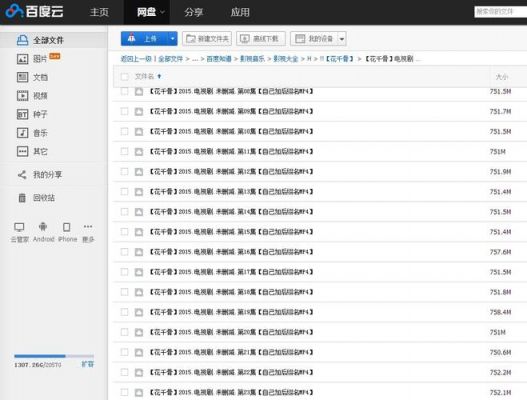The height and width of the screenshot is (400, 527).
Task: Open the file named 第13集
Action: [231, 192]
